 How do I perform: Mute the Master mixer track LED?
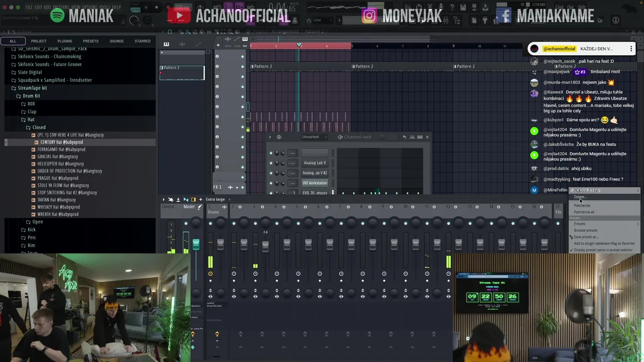click(186, 223)
